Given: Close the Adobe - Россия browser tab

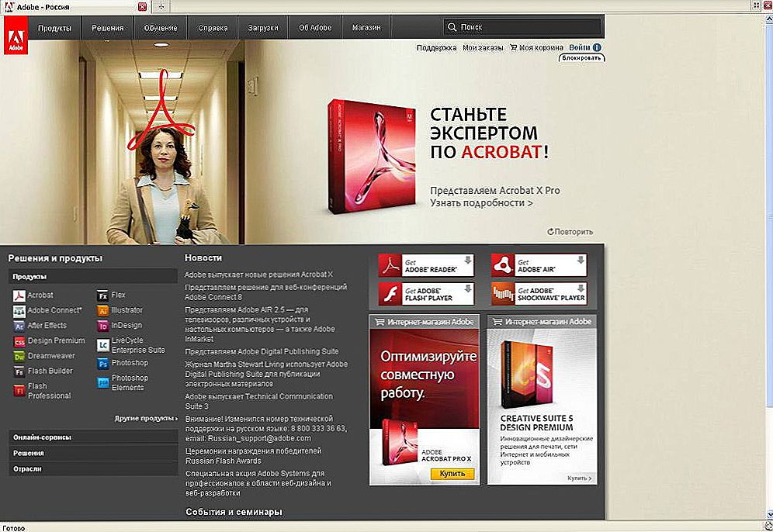Looking at the screenshot, I should [x=142, y=6].
